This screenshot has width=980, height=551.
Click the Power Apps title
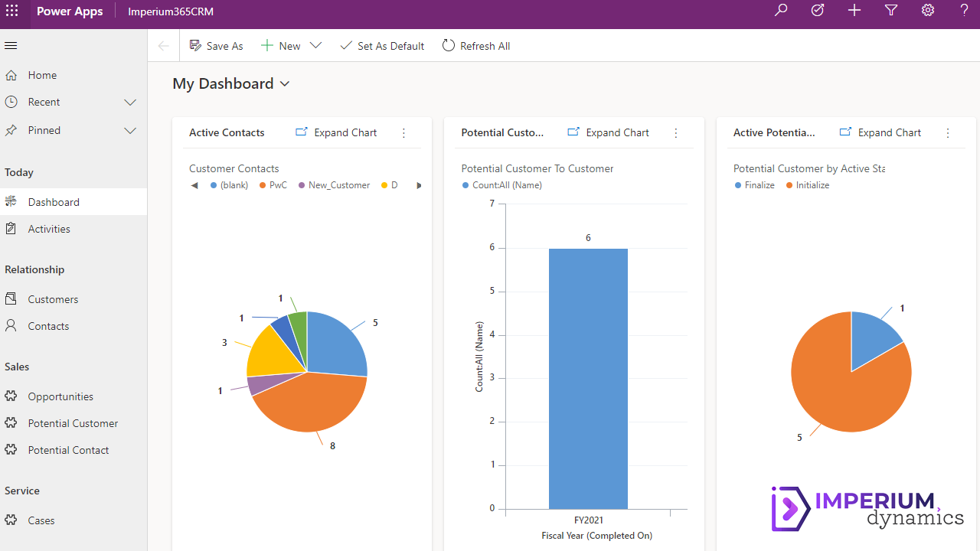click(x=70, y=11)
